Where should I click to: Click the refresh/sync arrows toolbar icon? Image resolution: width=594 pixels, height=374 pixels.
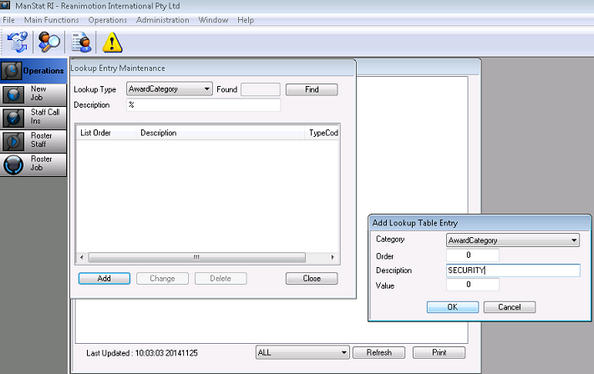[17, 42]
